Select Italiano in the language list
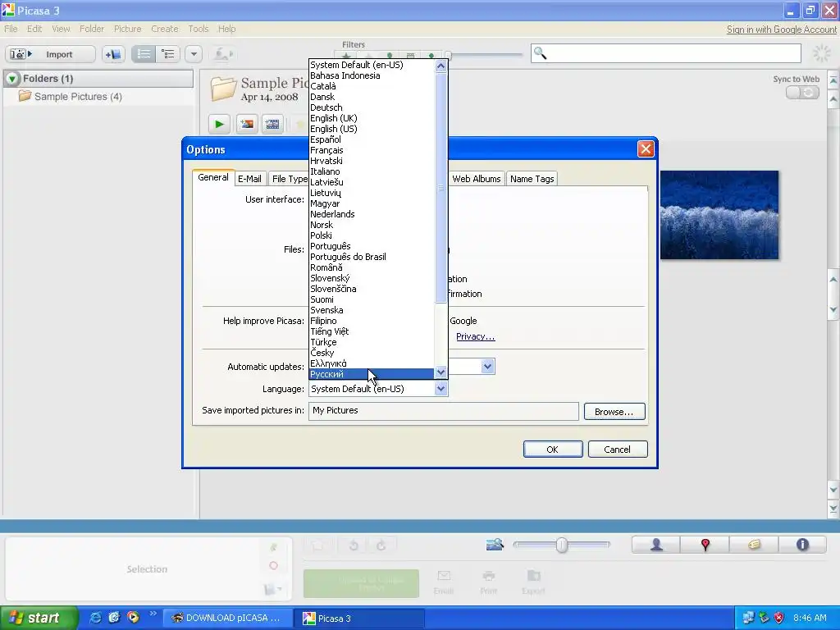This screenshot has width=840, height=630. pyautogui.click(x=372, y=171)
